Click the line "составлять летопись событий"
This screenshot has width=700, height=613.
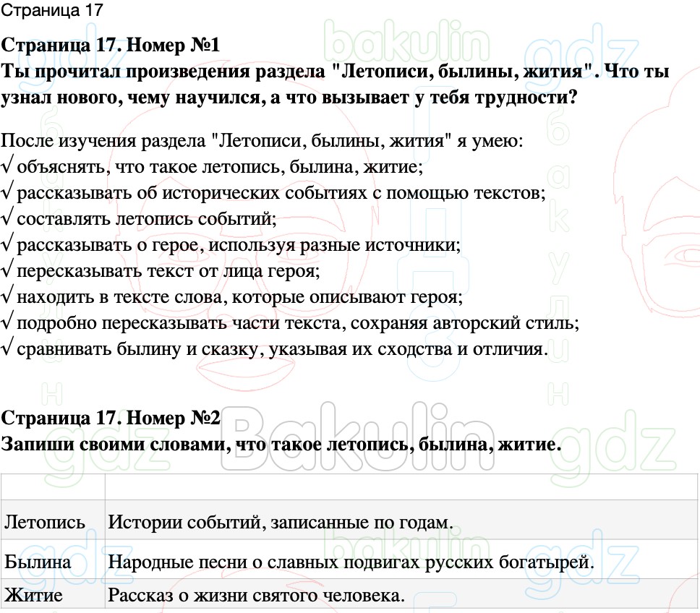[x=139, y=218]
